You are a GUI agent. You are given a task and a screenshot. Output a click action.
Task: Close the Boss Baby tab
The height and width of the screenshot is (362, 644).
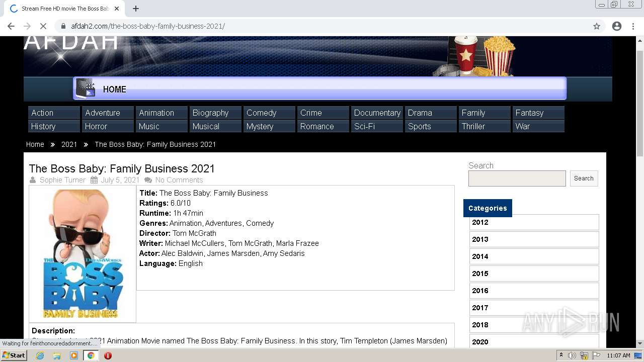117,9
